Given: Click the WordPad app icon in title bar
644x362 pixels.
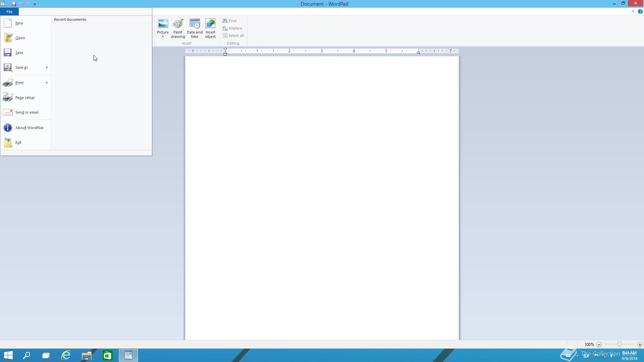Looking at the screenshot, I should click(3, 4).
